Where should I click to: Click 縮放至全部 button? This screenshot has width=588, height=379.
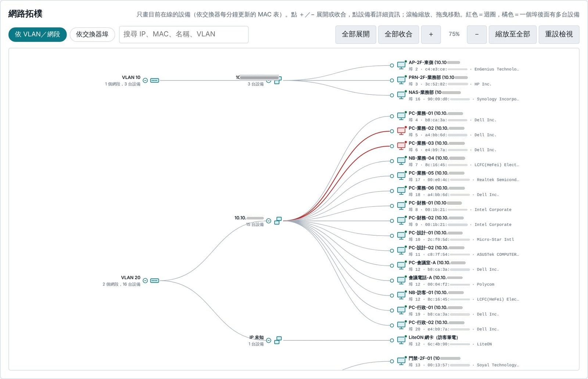[x=513, y=35]
